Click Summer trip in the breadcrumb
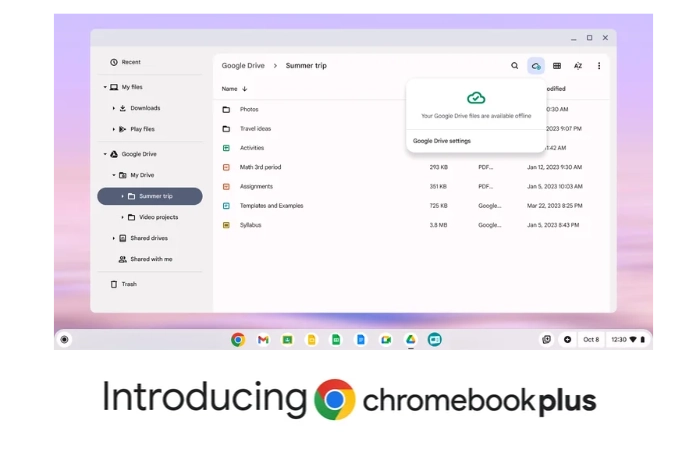Viewport: 700px width, 450px height. pyautogui.click(x=306, y=66)
